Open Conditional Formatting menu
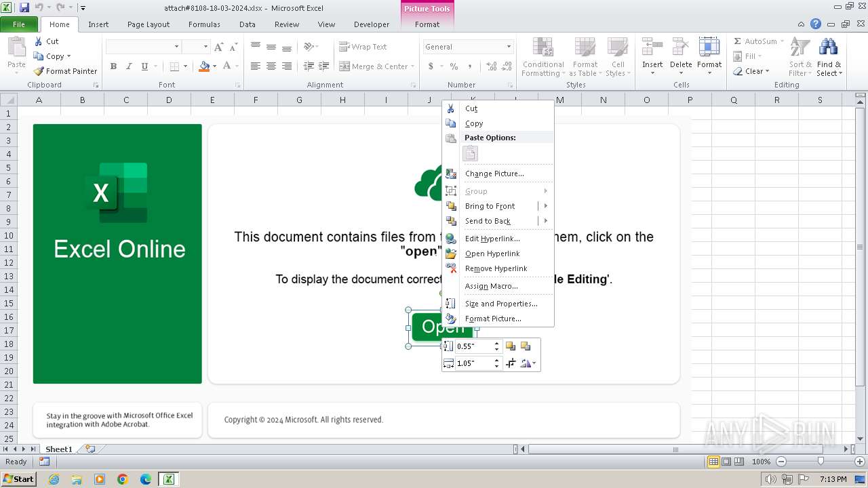This screenshot has width=868, height=488. coord(543,57)
